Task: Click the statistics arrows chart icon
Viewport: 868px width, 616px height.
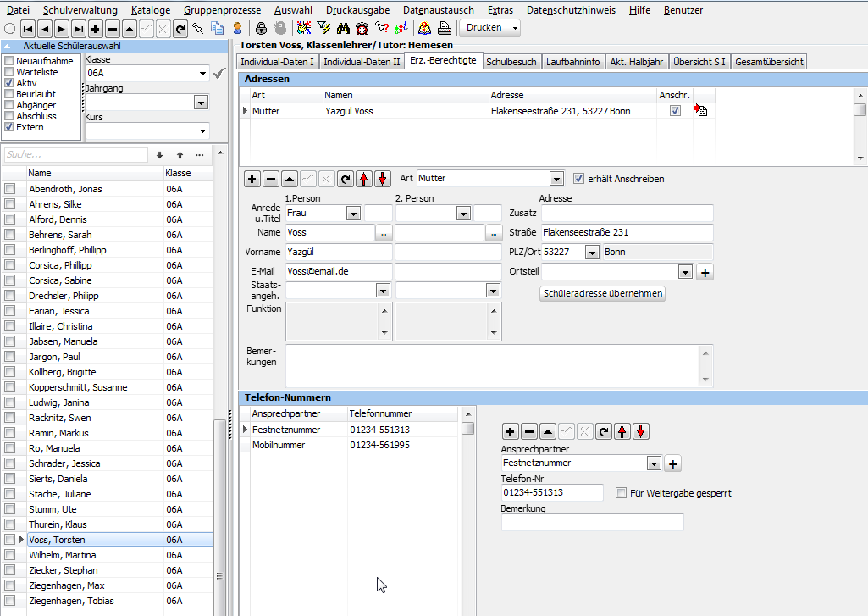Action: click(401, 28)
